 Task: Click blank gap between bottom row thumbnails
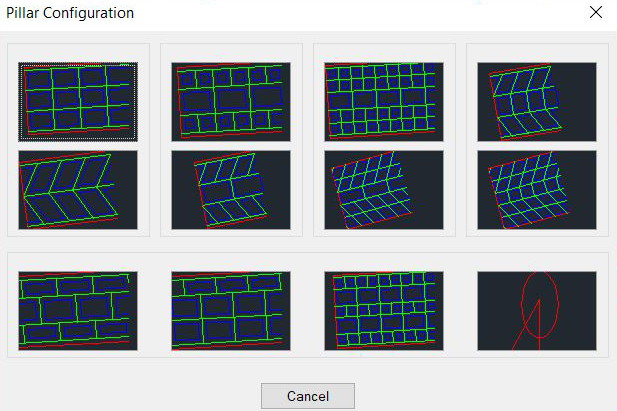coord(154,310)
